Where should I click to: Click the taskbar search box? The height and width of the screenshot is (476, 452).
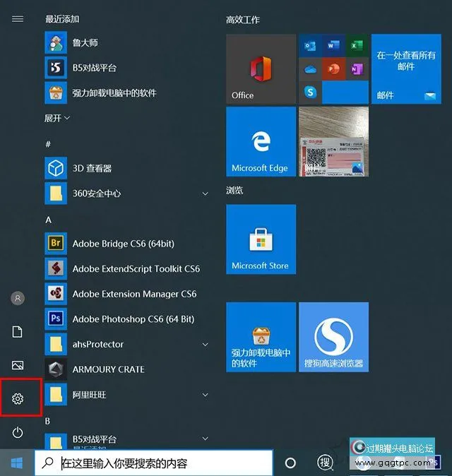pyautogui.click(x=153, y=463)
